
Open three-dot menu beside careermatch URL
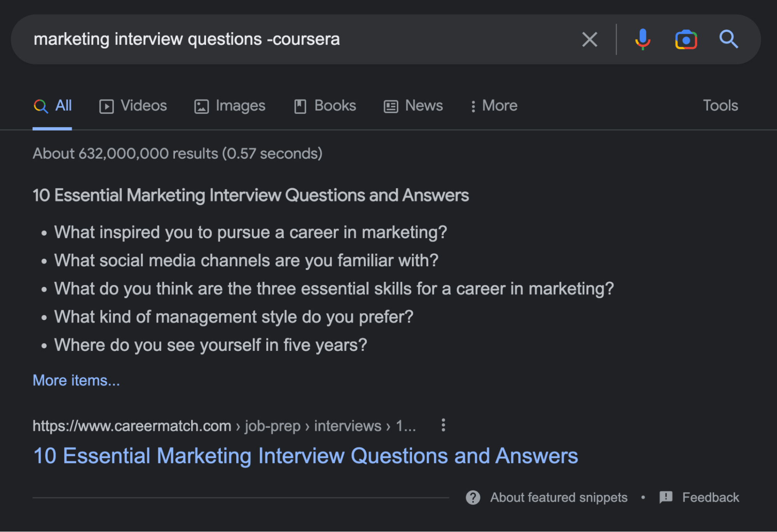[x=443, y=425]
